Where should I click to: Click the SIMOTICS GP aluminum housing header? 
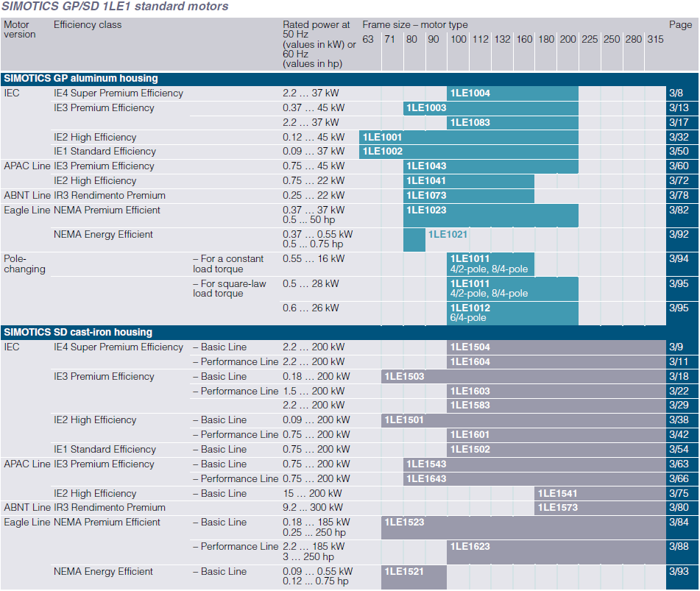(81, 79)
